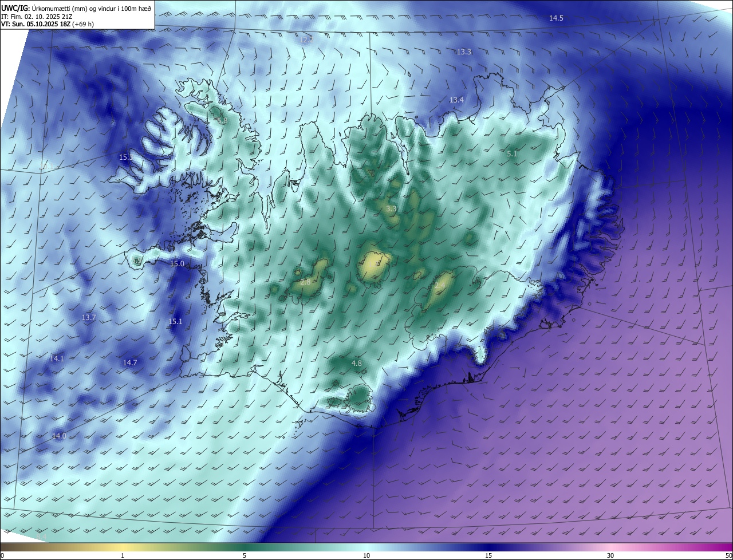733x560 pixels.
Task: Click the 4.8 value label
Action: point(356,364)
